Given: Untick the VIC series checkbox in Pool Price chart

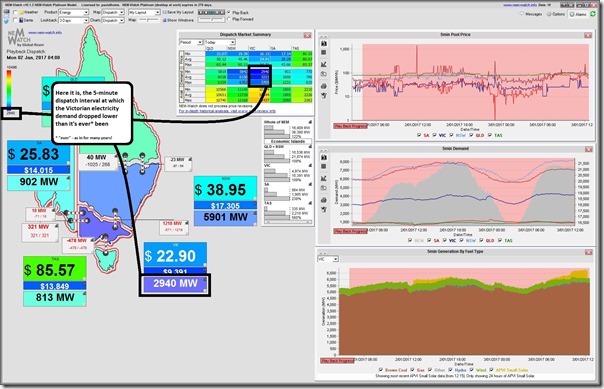Looking at the screenshot, I should pyautogui.click(x=435, y=135).
